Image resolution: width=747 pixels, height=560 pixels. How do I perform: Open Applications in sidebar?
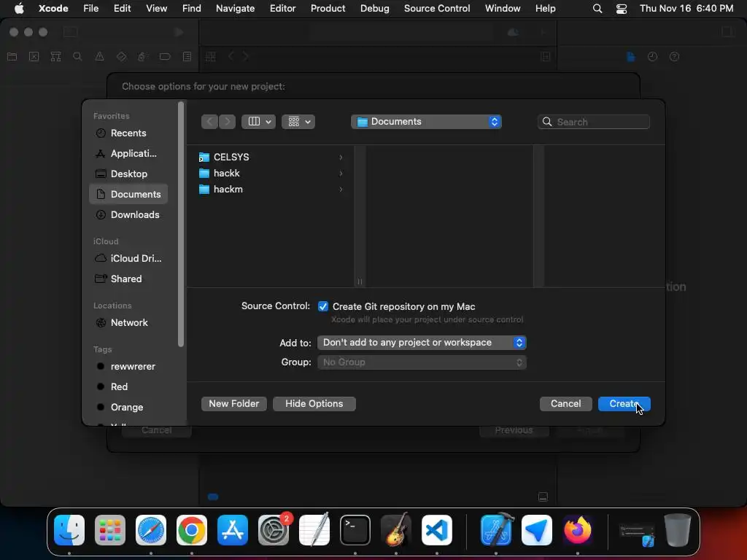coord(128,153)
